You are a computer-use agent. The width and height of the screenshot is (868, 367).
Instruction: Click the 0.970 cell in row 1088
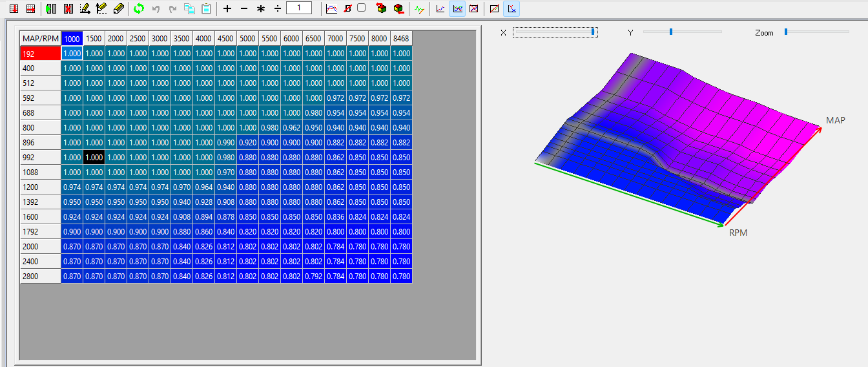(225, 173)
